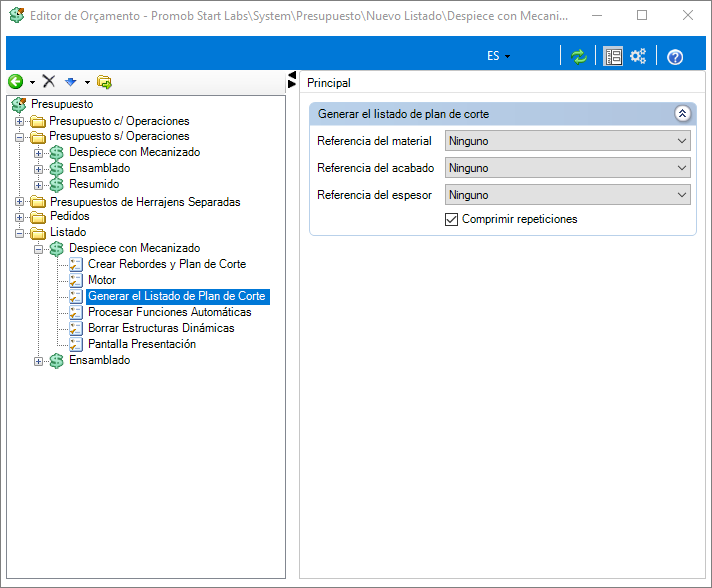Open Referencia del espesor dropdown
712x588 pixels.
click(568, 195)
